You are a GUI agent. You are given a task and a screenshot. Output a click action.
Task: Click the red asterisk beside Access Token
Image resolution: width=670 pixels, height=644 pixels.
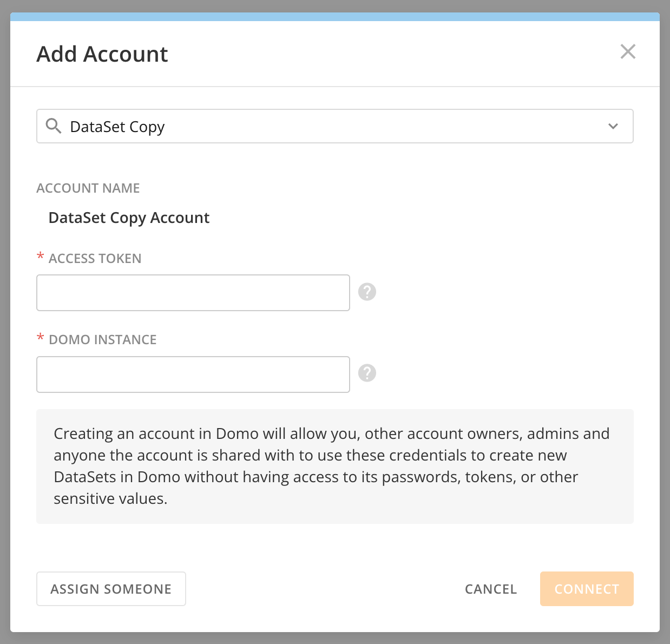click(40, 257)
